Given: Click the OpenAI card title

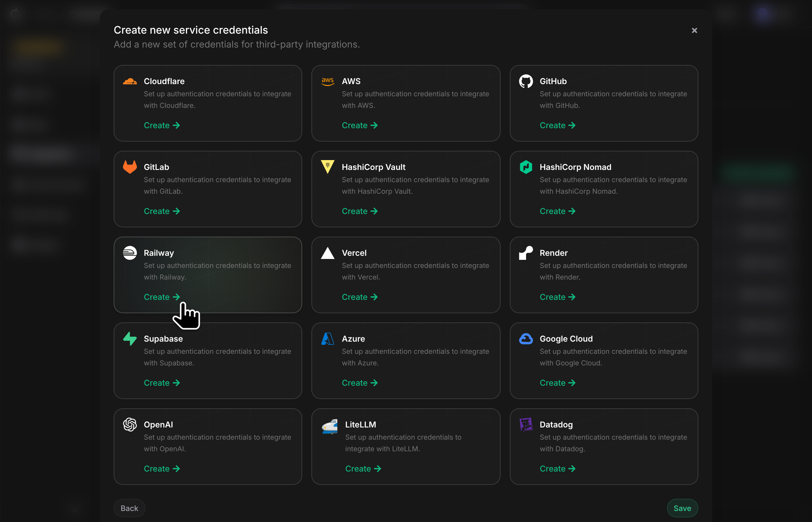Looking at the screenshot, I should [x=158, y=424].
